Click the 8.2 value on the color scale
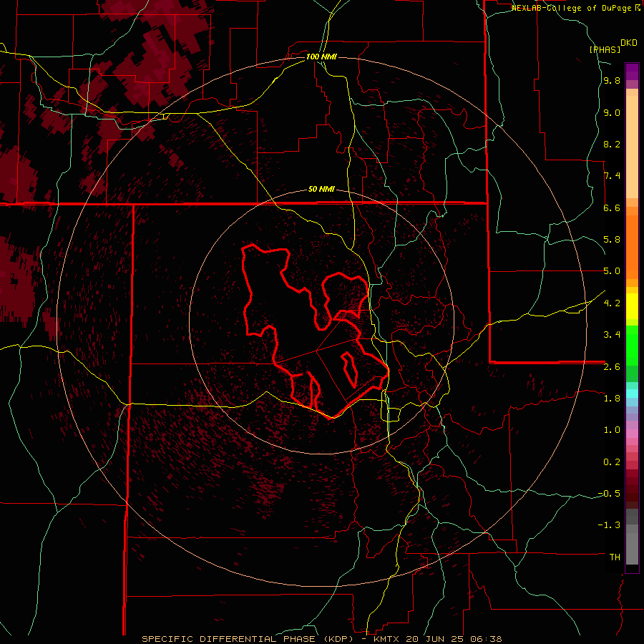The height and width of the screenshot is (644, 644). (612, 145)
